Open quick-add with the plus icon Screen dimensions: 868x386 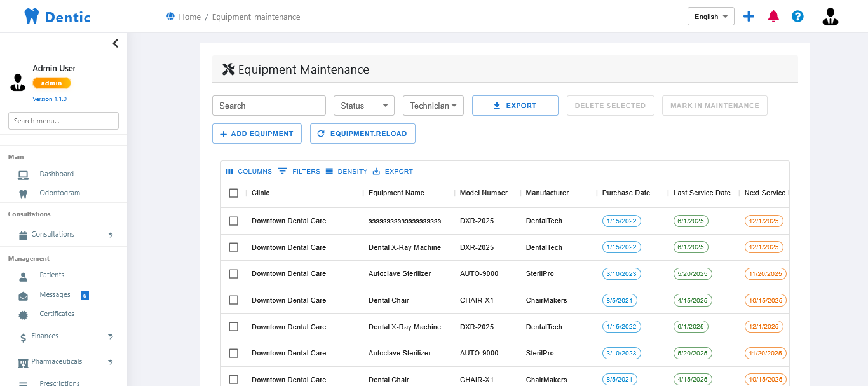(749, 16)
